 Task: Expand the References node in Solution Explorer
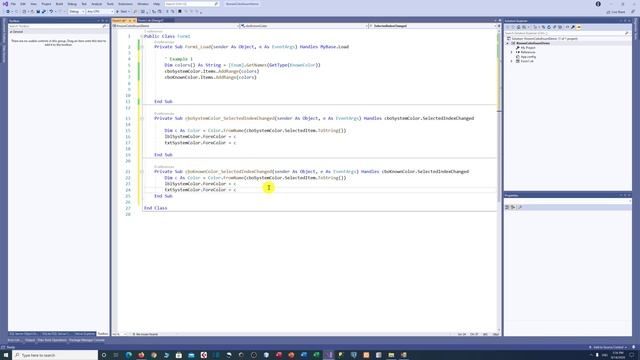(512, 52)
